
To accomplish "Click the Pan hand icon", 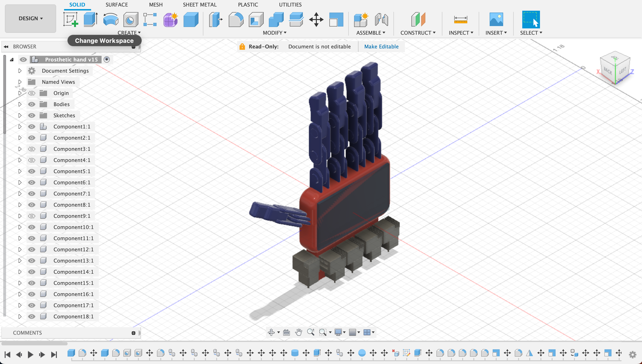I will tap(298, 332).
